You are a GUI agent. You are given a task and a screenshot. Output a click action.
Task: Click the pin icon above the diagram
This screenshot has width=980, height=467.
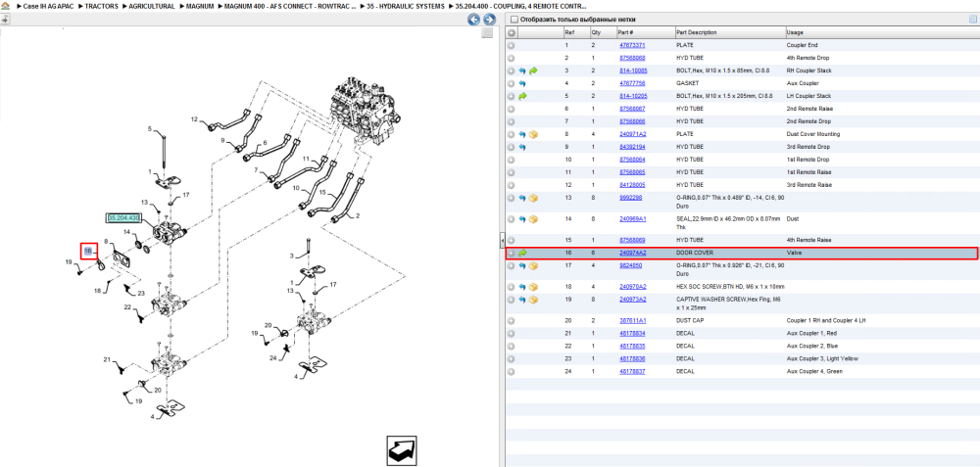pyautogui.click(x=5, y=20)
